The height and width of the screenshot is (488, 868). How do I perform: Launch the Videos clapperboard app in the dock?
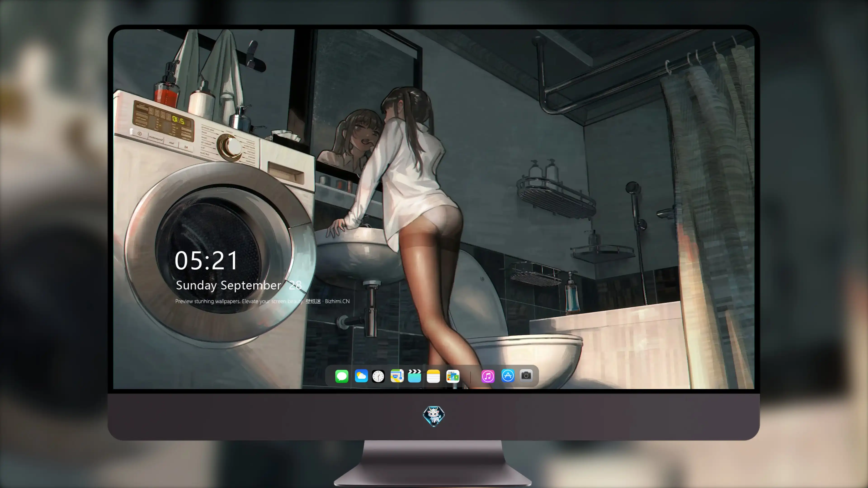pos(415,376)
